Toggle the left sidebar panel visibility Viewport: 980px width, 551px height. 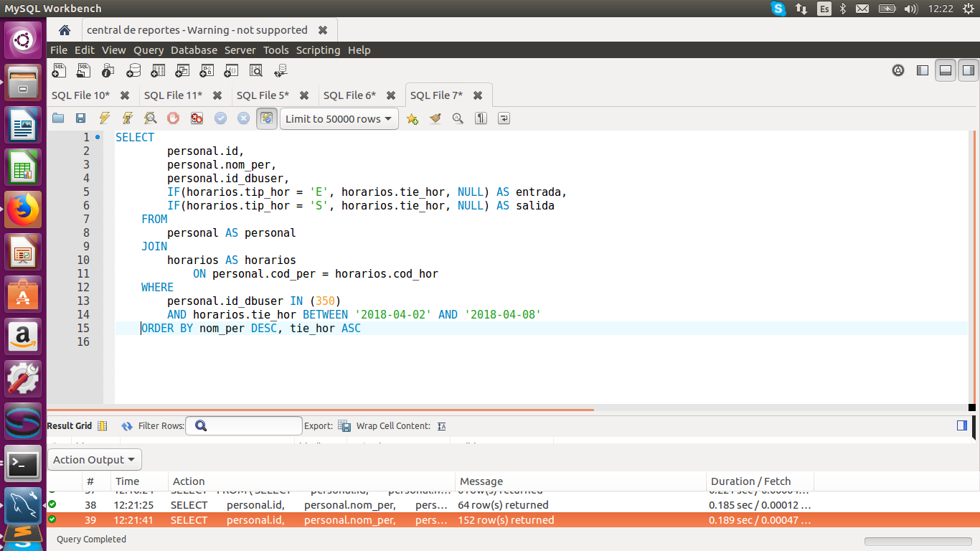(x=923, y=70)
